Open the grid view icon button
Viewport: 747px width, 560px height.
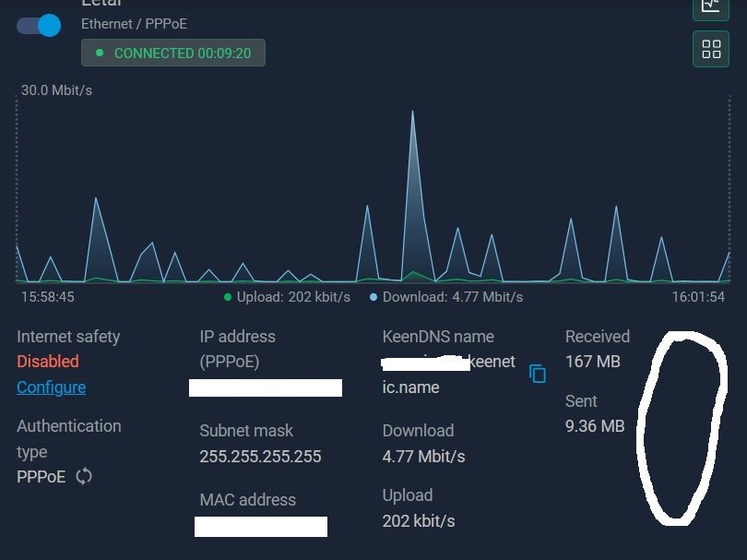point(710,49)
